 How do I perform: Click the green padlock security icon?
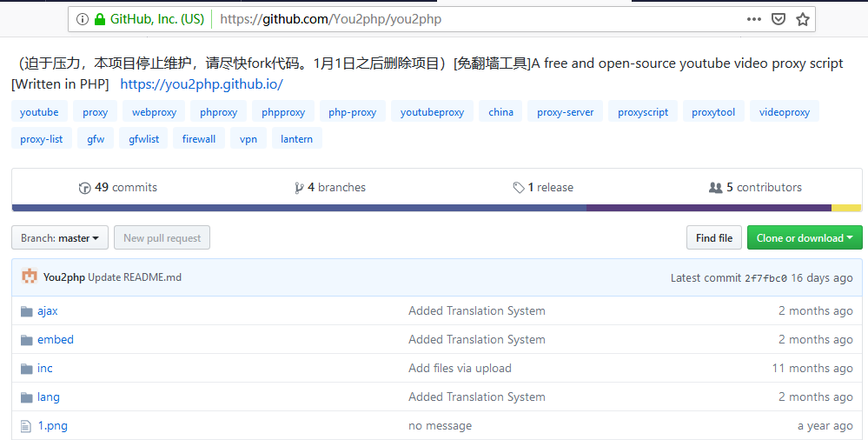(100, 19)
